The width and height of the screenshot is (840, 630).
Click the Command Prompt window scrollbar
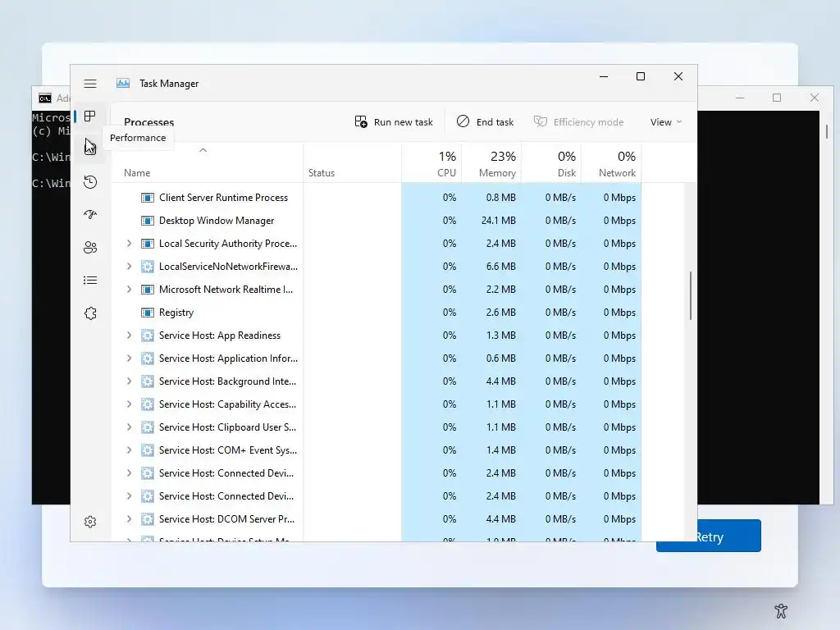pos(827,131)
